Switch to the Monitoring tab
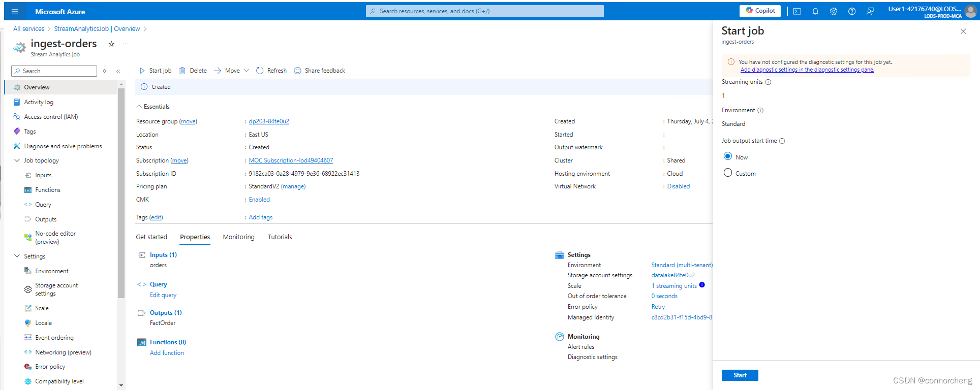The image size is (980, 390). pos(238,237)
